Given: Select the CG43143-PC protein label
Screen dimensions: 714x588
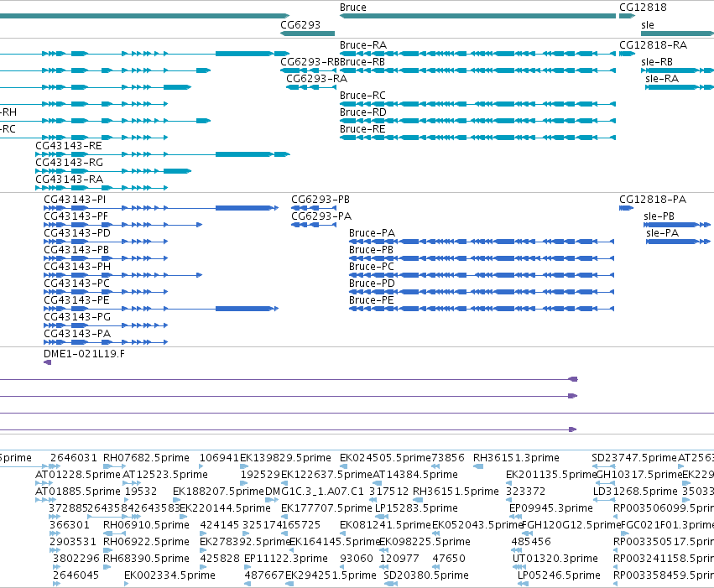Looking at the screenshot, I should [x=76, y=284].
